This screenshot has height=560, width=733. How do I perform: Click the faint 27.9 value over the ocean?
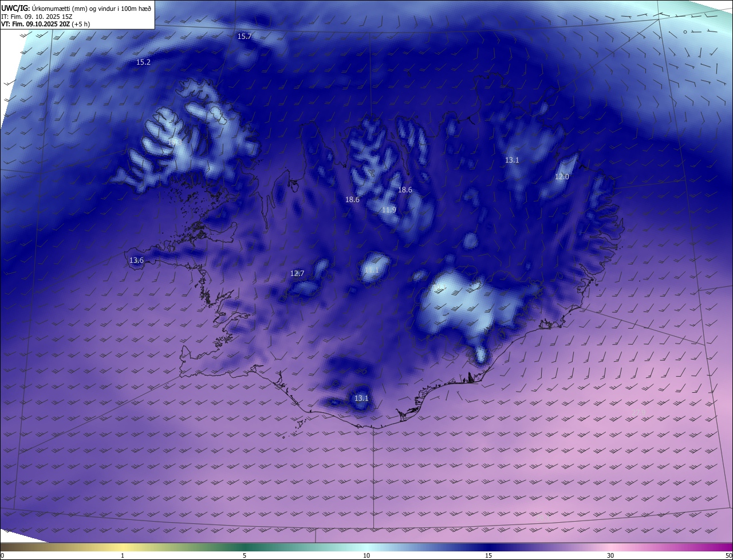(639, 412)
